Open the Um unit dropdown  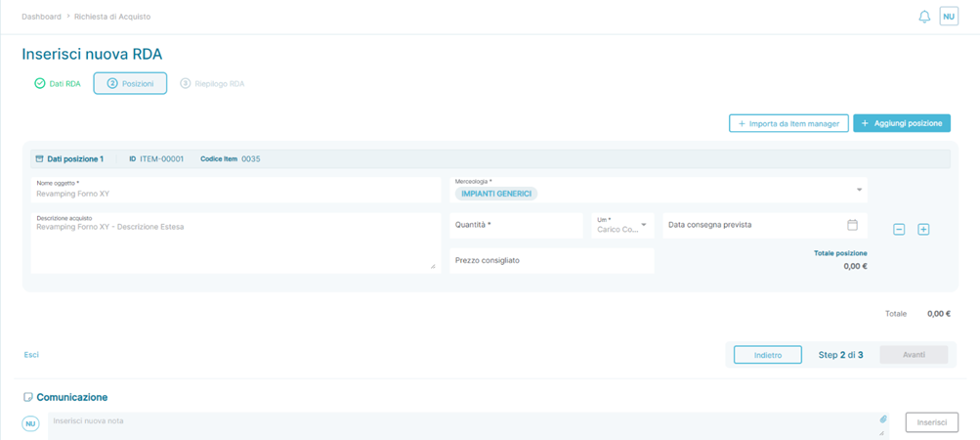point(622,225)
